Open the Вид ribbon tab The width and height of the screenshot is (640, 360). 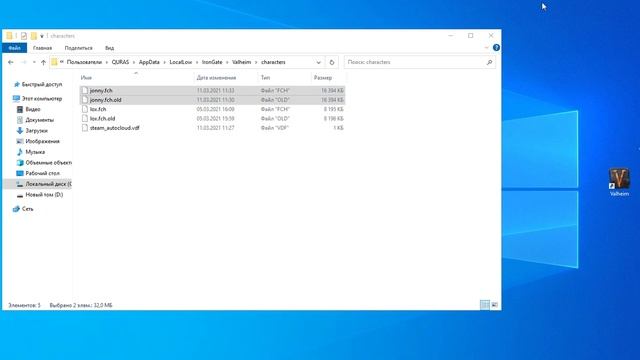(109, 48)
